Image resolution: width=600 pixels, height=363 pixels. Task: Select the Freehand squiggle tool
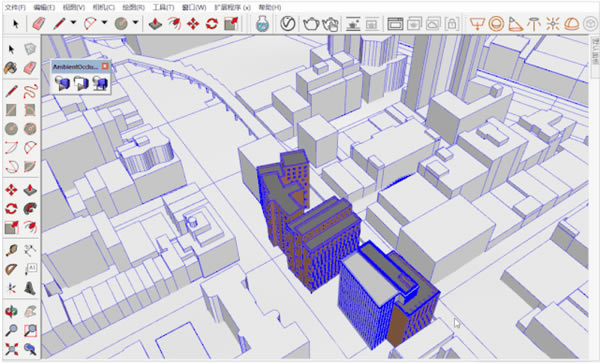pyautogui.click(x=30, y=91)
